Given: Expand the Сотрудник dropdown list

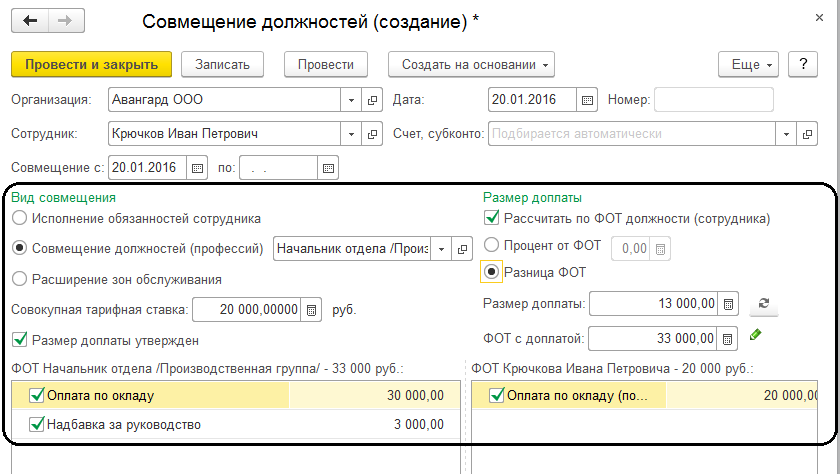Looking at the screenshot, I should pos(351,133).
